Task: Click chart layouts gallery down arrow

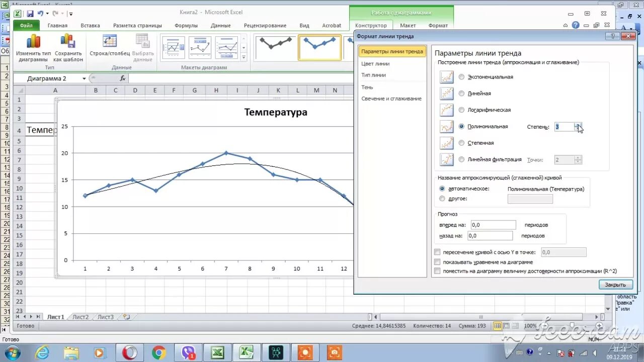Action: (244, 48)
